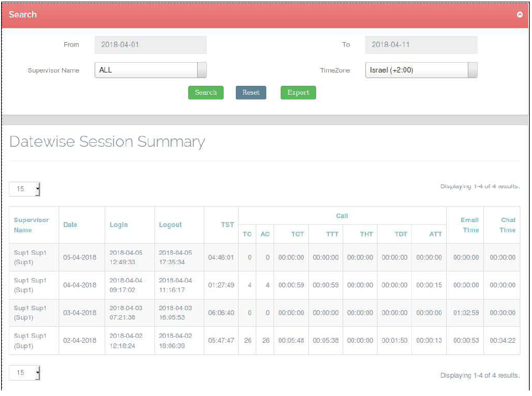532x396 pixels.
Task: Open the Supervisor Name dropdown
Action: click(x=151, y=70)
